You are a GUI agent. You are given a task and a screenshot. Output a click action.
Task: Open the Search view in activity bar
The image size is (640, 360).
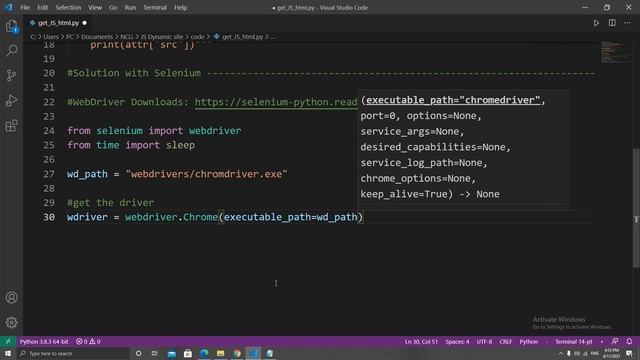click(x=11, y=51)
